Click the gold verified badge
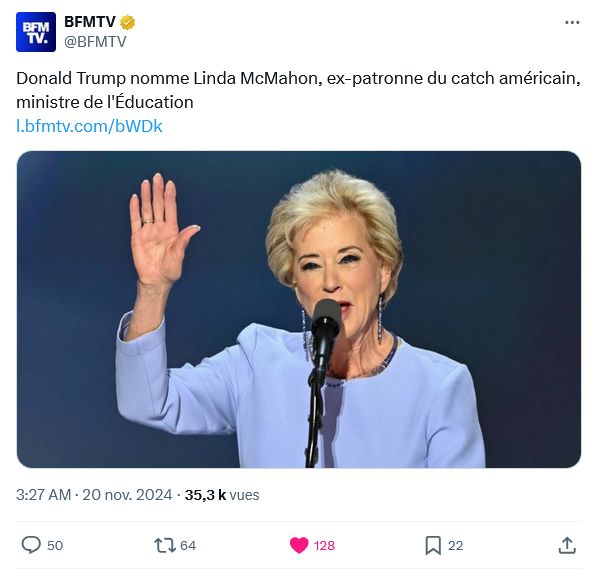 tap(127, 22)
